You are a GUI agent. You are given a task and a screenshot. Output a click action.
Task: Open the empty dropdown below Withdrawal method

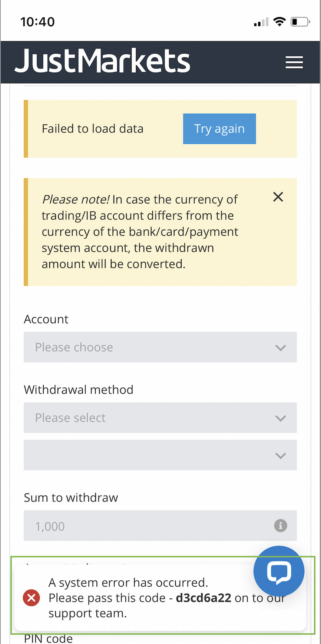pyautogui.click(x=160, y=455)
